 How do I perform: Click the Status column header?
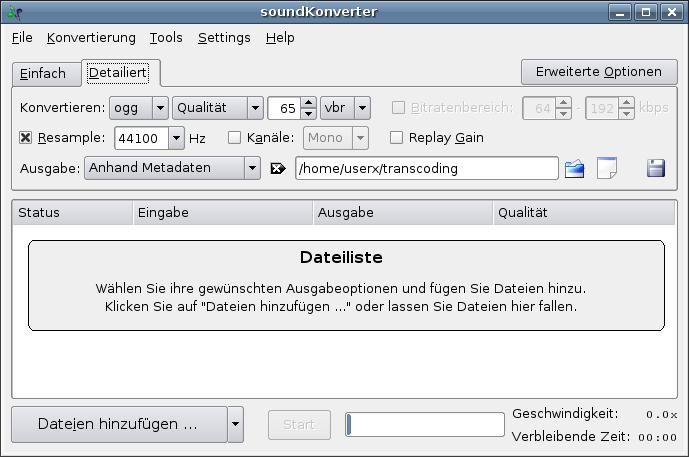tap(73, 213)
